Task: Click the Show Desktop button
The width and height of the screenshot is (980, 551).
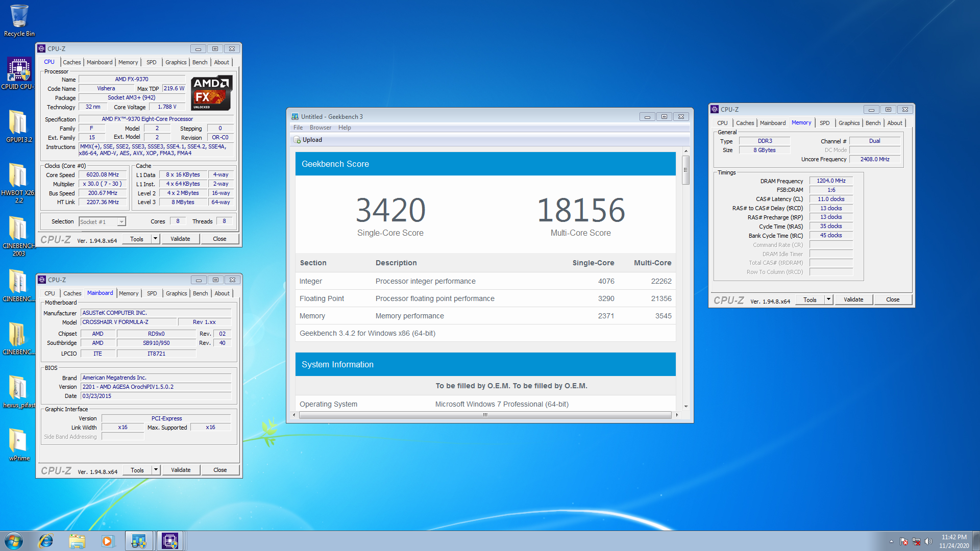Action: pyautogui.click(x=976, y=541)
